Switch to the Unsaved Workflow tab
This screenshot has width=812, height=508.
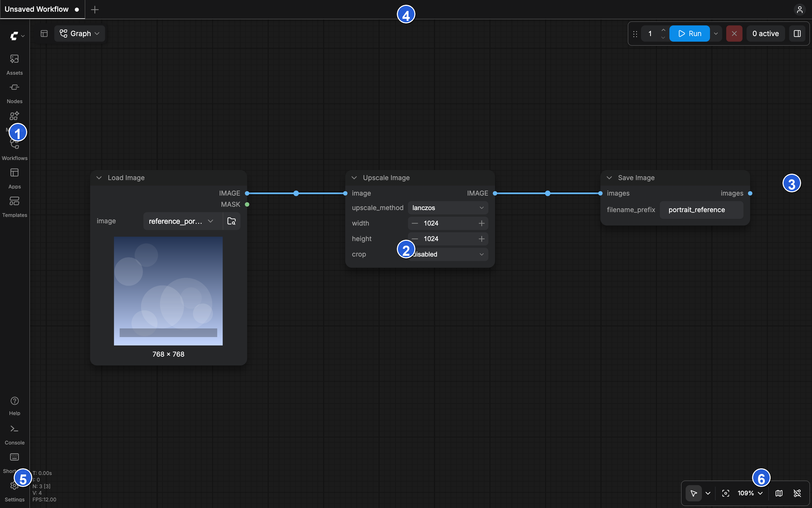coord(42,9)
